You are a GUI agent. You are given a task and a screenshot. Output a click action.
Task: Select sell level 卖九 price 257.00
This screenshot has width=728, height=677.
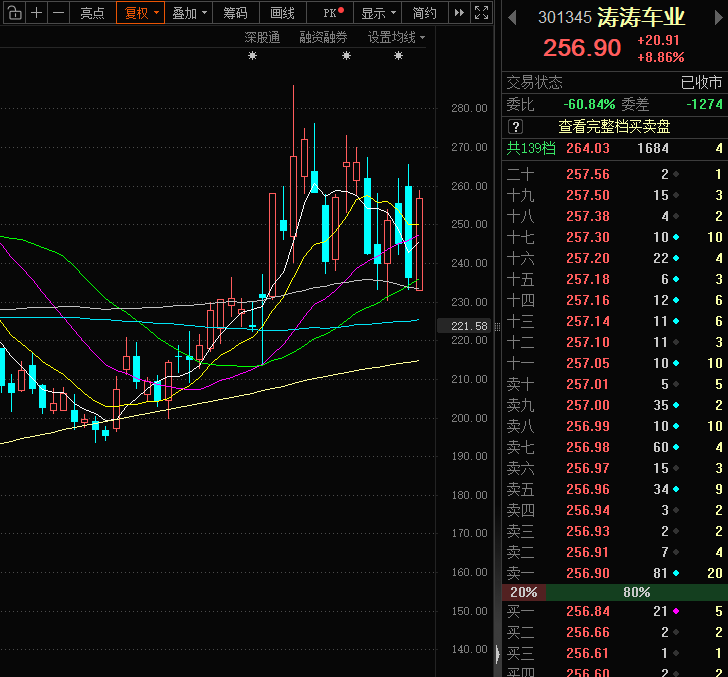(x=588, y=405)
